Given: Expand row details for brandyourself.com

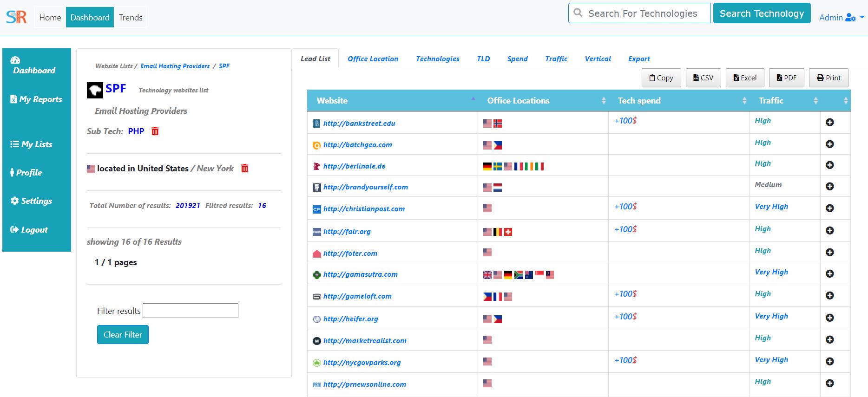Looking at the screenshot, I should tap(829, 186).
